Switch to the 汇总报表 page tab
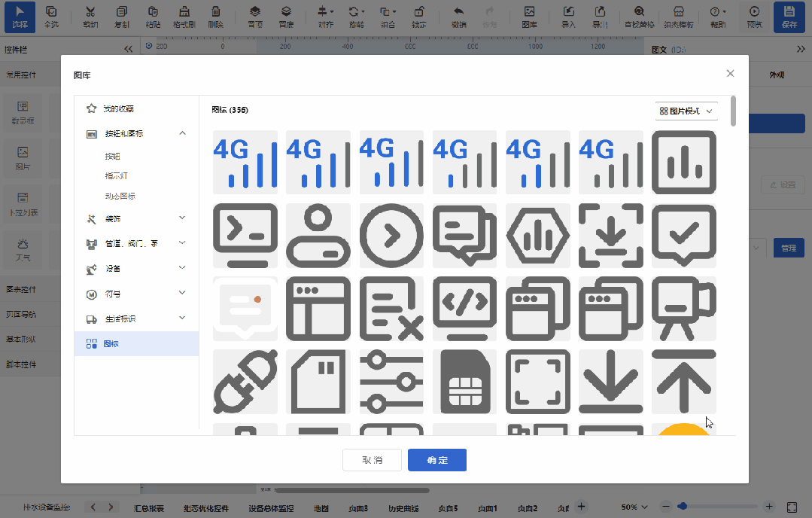The image size is (812, 518). tap(148, 509)
